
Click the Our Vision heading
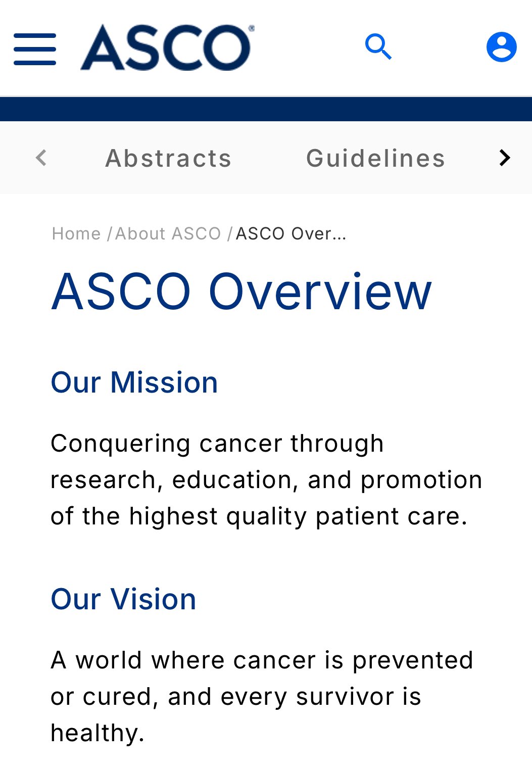click(123, 599)
